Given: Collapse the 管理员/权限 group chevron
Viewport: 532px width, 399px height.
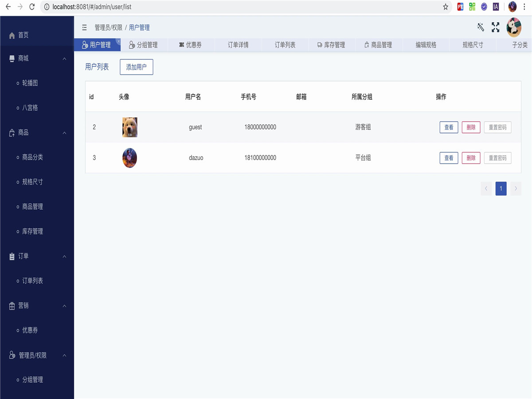Looking at the screenshot, I should [64, 356].
